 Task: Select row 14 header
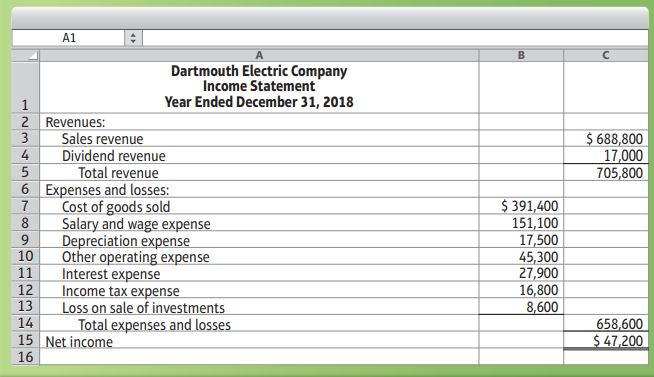pyautogui.click(x=25, y=324)
